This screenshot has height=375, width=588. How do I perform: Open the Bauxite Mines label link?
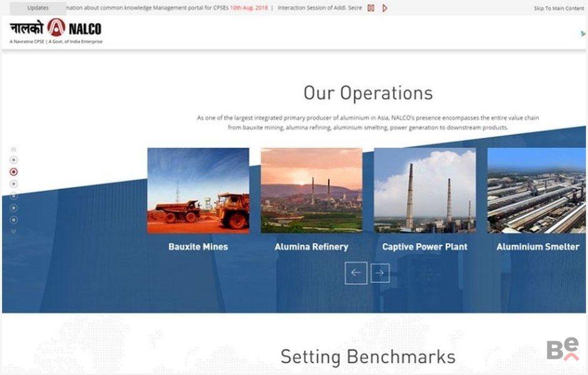point(198,247)
